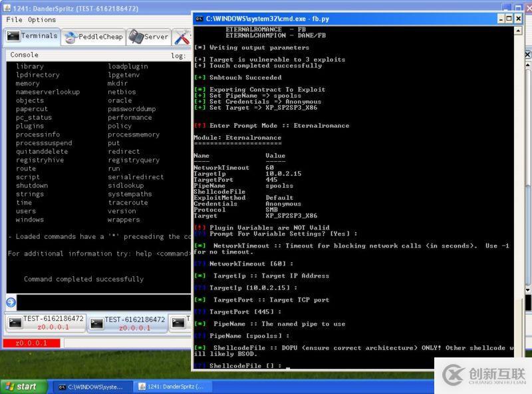Screen dimensions: 532x394
Task: Select first TEST-6162186472 terminal tab
Action: [x=45, y=323]
